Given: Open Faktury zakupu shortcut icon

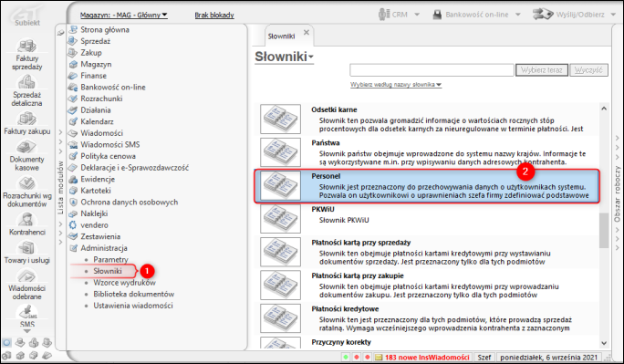Looking at the screenshot, I should [27, 119].
